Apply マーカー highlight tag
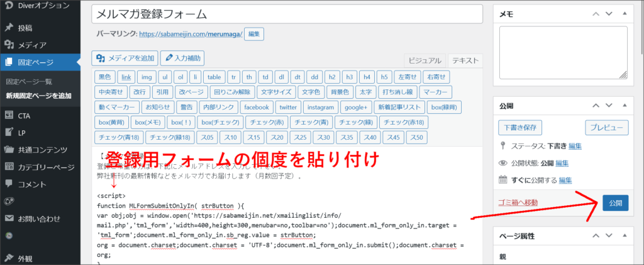Image resolution: width=644 pixels, height=265 pixels. [x=436, y=92]
